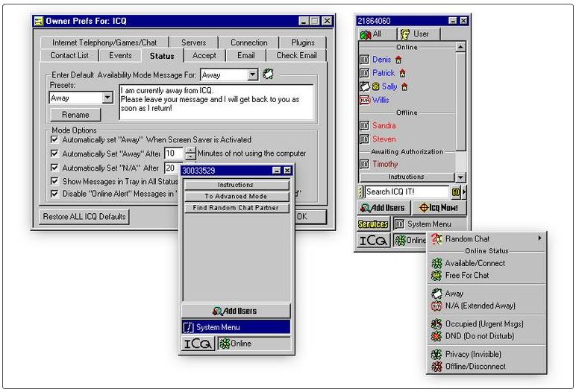Select the User tab
Image resolution: width=576 pixels, height=392 pixels.
pos(418,34)
